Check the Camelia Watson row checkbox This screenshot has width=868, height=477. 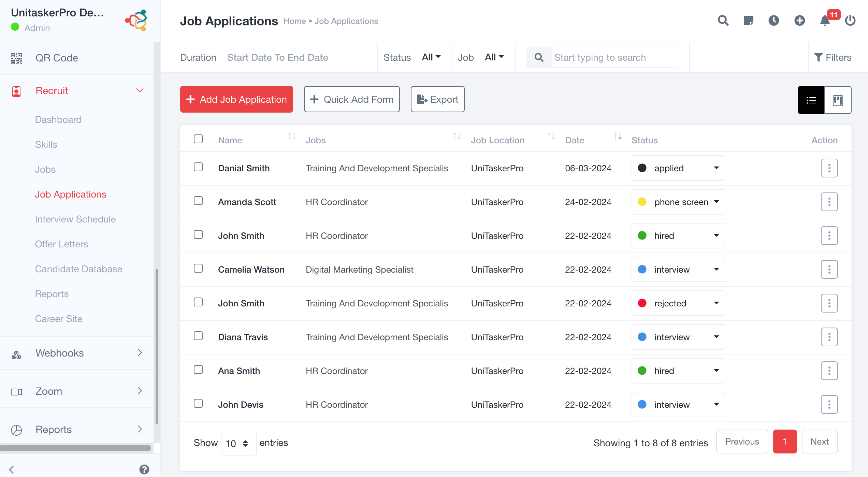point(198,268)
